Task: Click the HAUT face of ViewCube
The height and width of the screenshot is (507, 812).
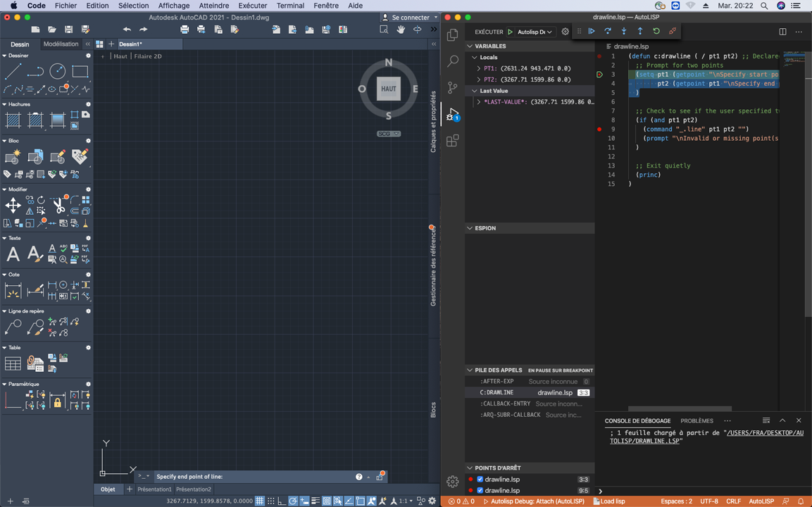Action: point(388,89)
